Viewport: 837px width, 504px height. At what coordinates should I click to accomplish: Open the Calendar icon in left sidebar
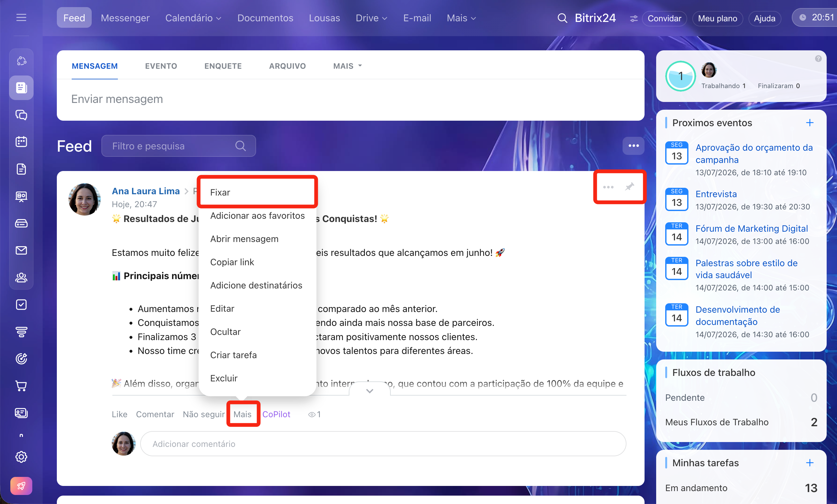tap(21, 142)
